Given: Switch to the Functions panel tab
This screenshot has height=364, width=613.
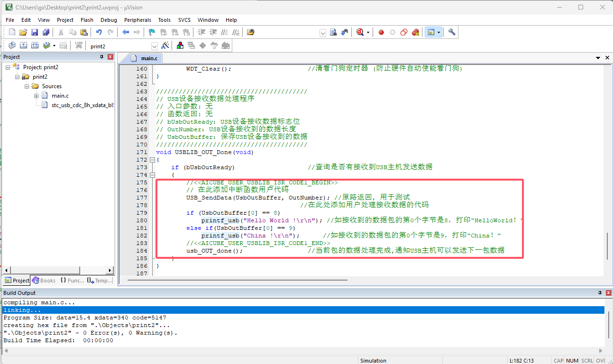Looking at the screenshot, I should pyautogui.click(x=72, y=281).
